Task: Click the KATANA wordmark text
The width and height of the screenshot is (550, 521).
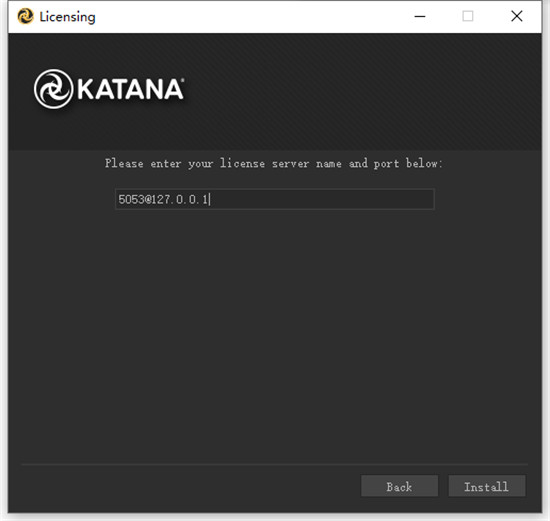Action: (130, 89)
